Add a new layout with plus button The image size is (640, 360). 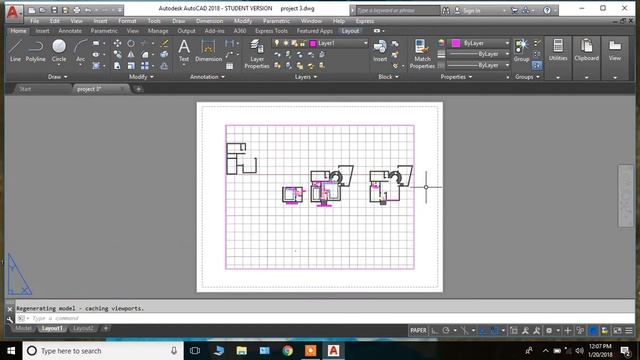pyautogui.click(x=106, y=328)
